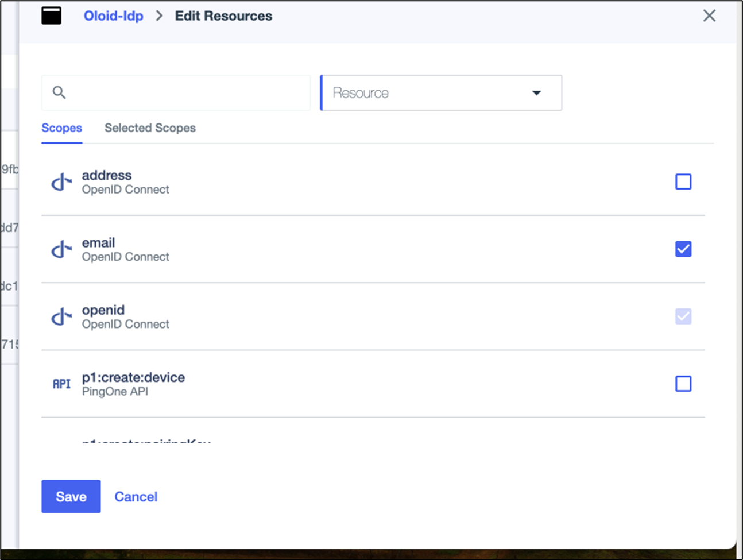The width and height of the screenshot is (743, 560).
Task: Select the openid scope name
Action: [x=103, y=310]
